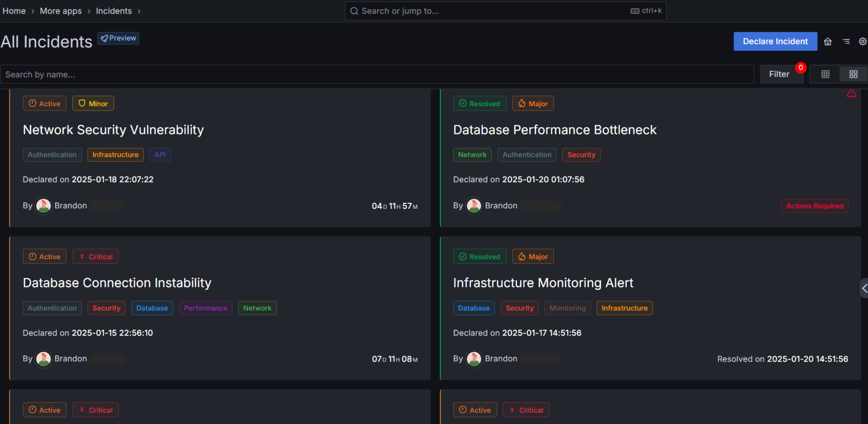Switch to table view layout
Viewport: 868px width, 424px height.
point(825,74)
